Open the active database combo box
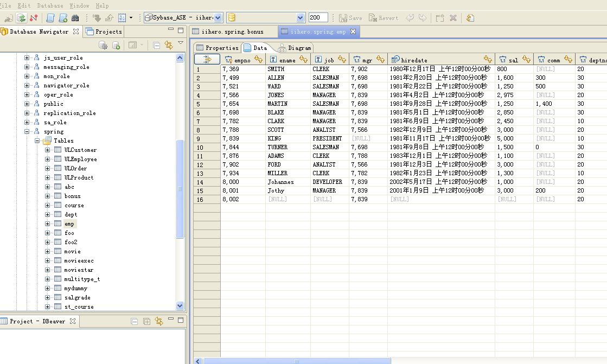 click(301, 18)
